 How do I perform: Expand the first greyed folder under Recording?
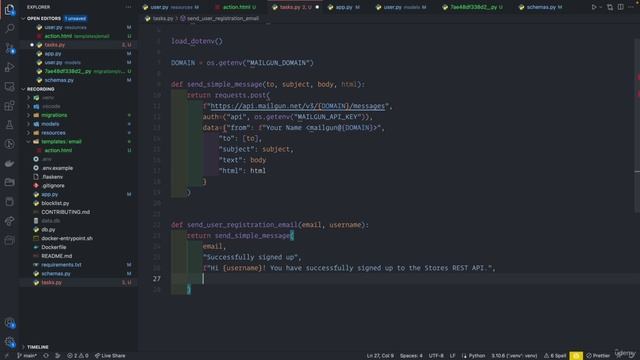tap(48, 98)
